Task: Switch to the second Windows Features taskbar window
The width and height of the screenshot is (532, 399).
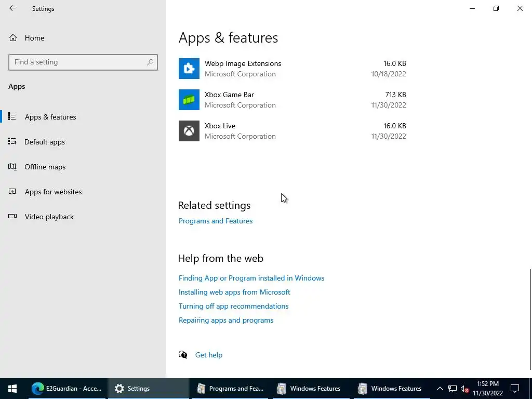Action: [392, 389]
